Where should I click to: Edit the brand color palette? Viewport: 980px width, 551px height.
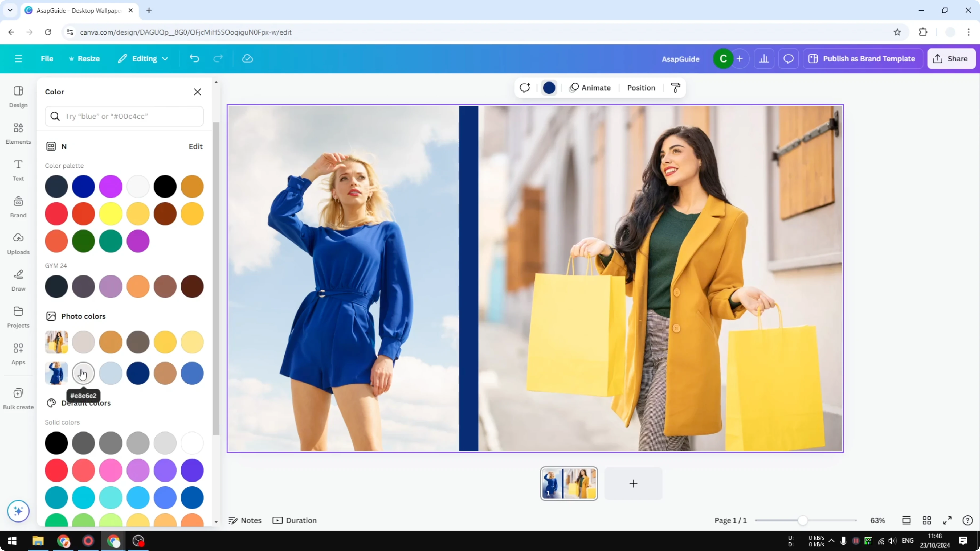195,146
